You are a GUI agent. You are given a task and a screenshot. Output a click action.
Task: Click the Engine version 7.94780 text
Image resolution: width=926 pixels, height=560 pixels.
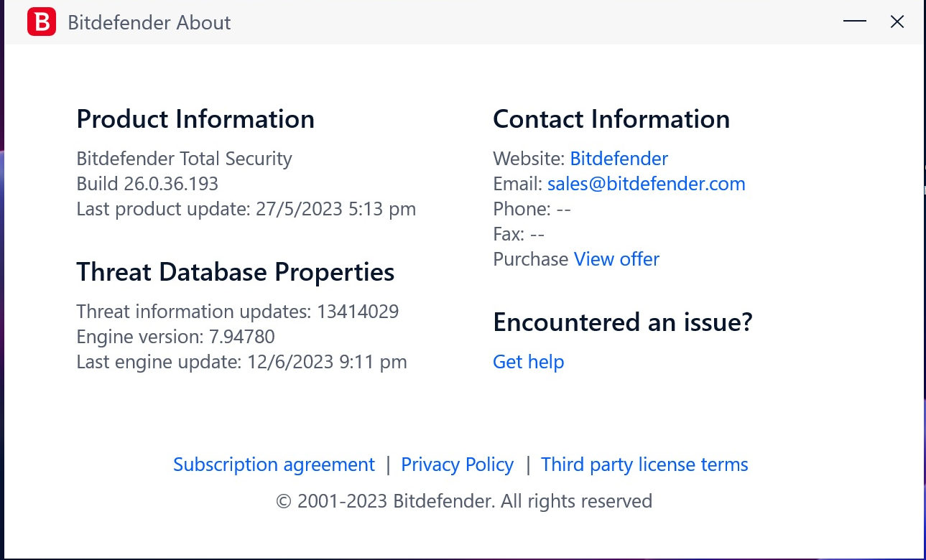[175, 337]
